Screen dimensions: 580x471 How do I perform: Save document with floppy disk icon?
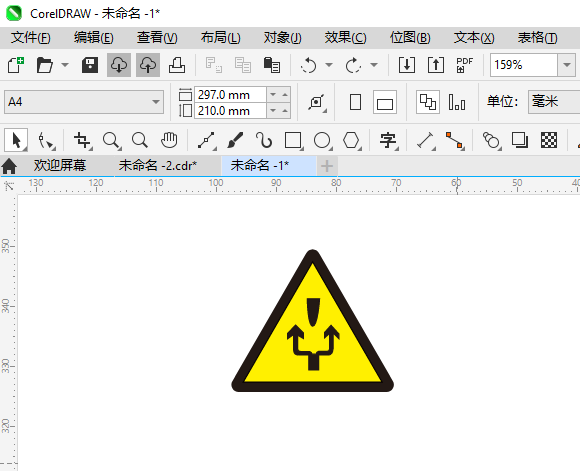[90, 65]
